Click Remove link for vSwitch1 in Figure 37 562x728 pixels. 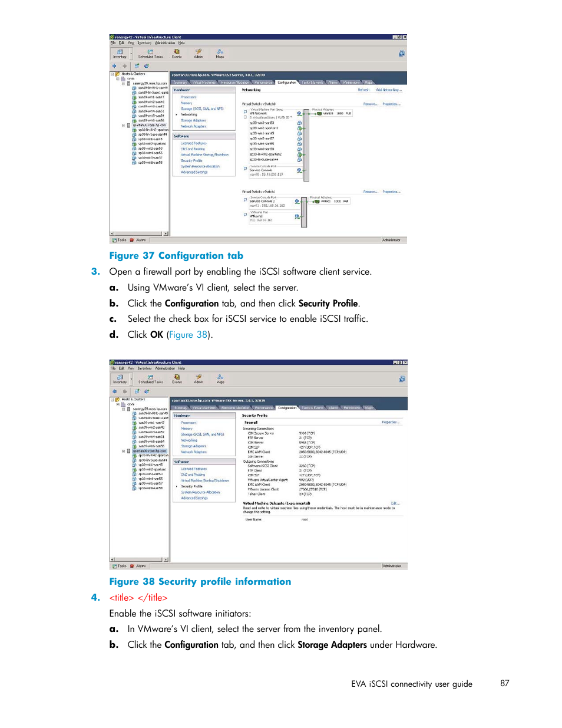pos(371,192)
